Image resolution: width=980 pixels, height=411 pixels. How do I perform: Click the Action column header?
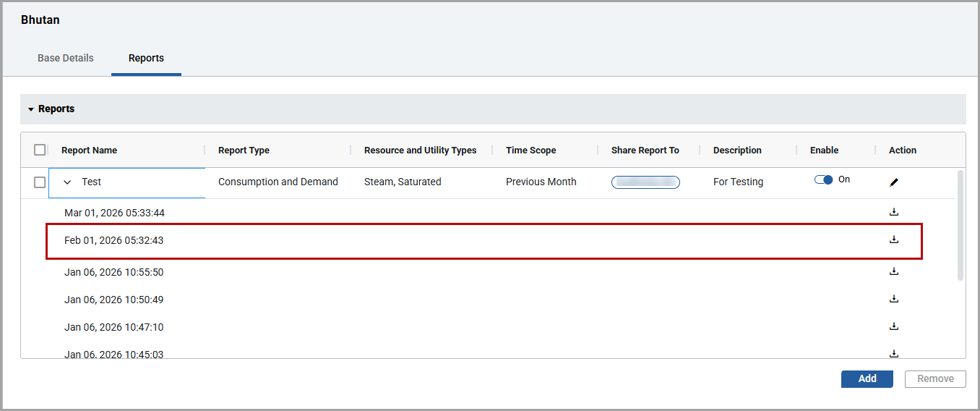pyautogui.click(x=903, y=151)
